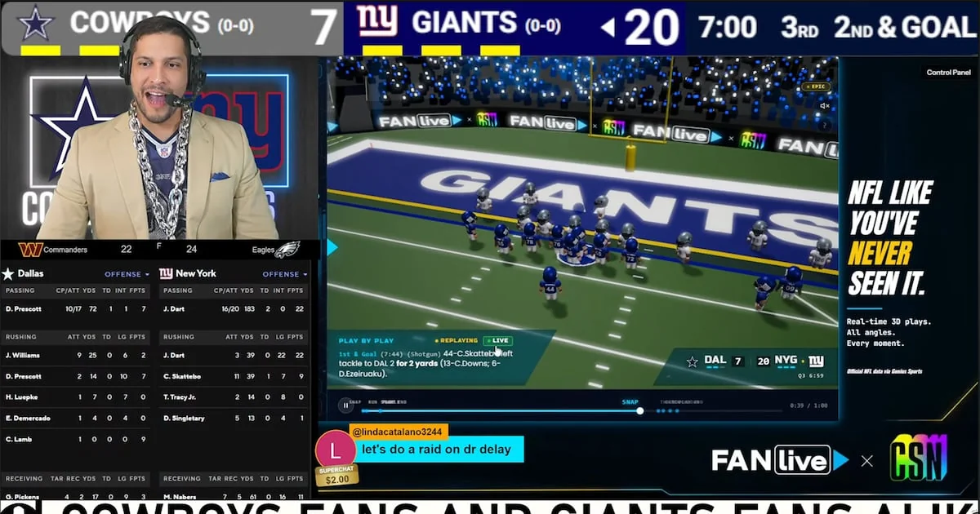Pause the play replay
The width and height of the screenshot is (980, 514).
click(x=345, y=404)
